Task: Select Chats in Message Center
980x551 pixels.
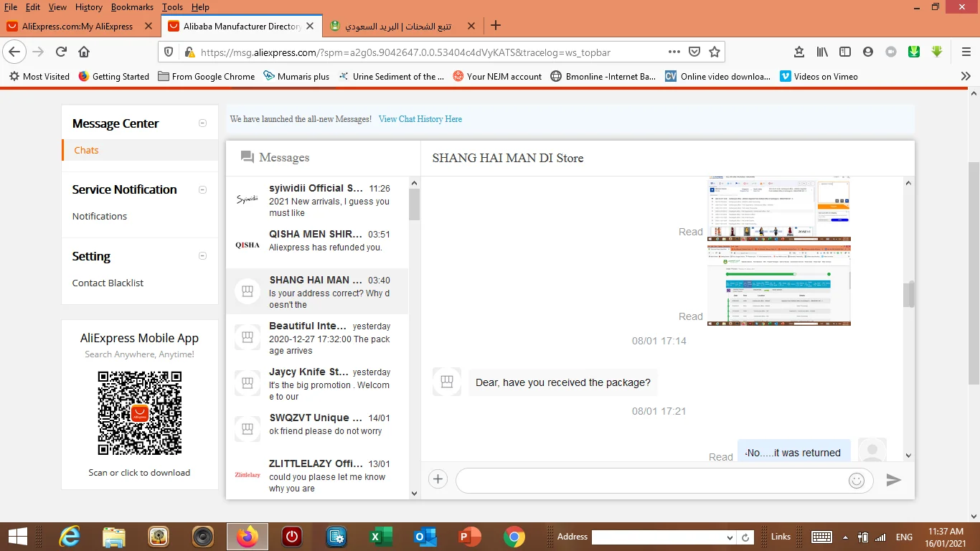Action: (x=86, y=150)
